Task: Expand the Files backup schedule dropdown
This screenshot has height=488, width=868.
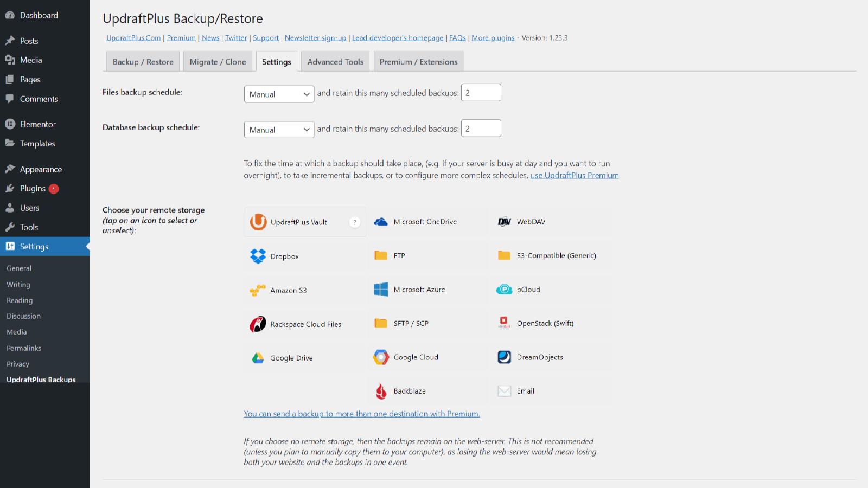Action: pos(279,94)
